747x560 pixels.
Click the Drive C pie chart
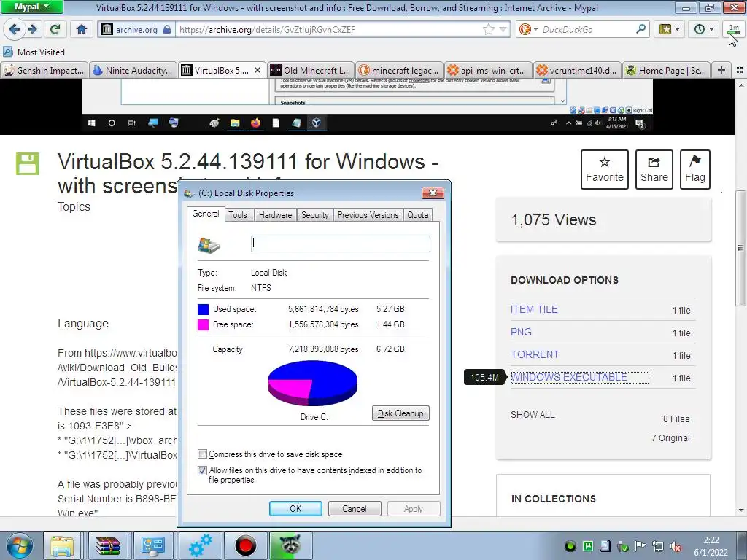pyautogui.click(x=312, y=383)
